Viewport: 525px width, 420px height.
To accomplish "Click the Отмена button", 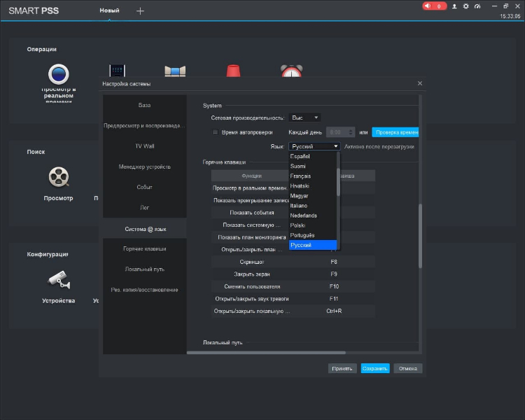I will [x=408, y=368].
